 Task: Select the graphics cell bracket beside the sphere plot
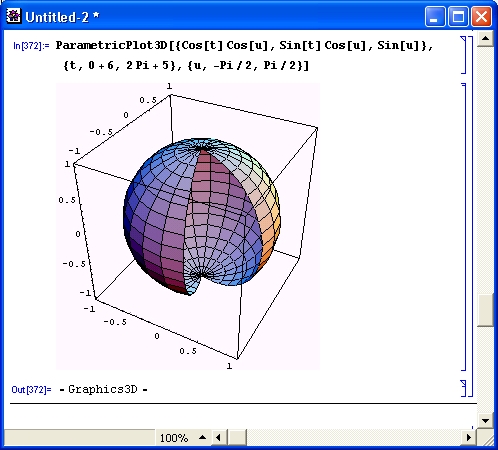pyautogui.click(x=464, y=227)
